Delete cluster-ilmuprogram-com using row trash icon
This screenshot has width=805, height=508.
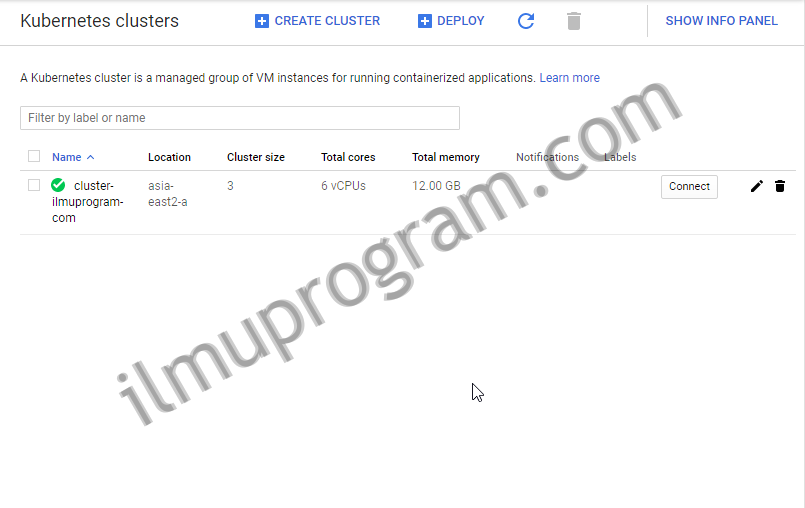(780, 186)
